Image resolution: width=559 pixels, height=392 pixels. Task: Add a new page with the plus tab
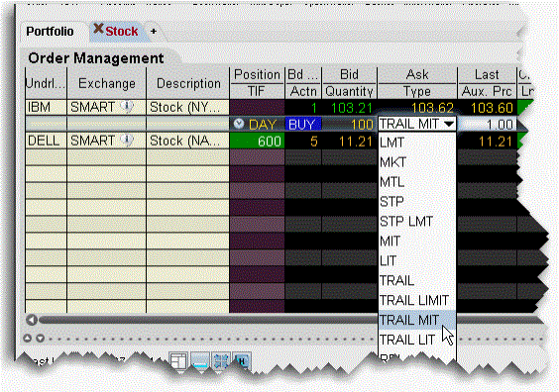[154, 32]
